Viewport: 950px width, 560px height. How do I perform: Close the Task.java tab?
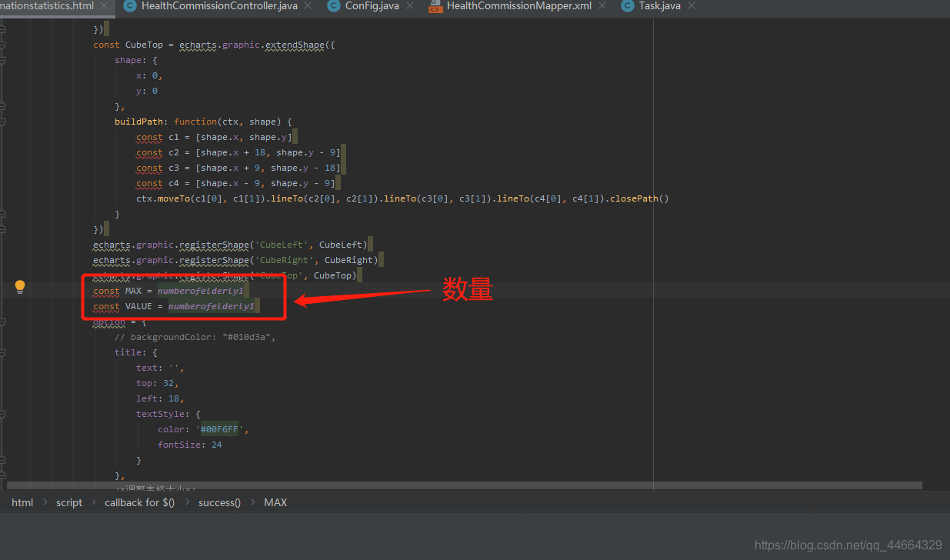[x=691, y=6]
